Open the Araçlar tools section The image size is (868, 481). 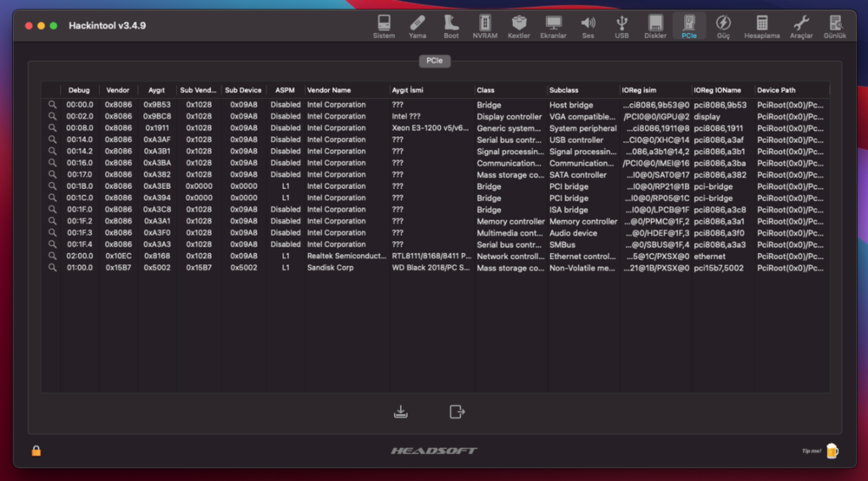801,26
